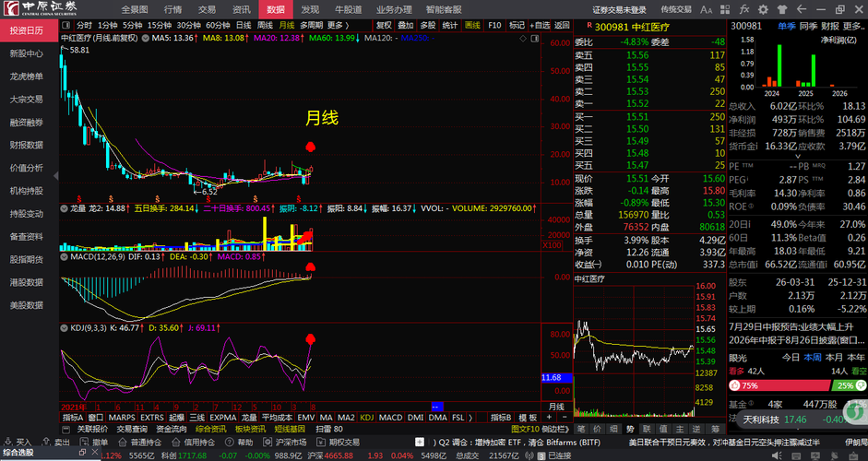Click the 天利科技 floating quote pill
Screen dimensions: 868x461
[791, 420]
